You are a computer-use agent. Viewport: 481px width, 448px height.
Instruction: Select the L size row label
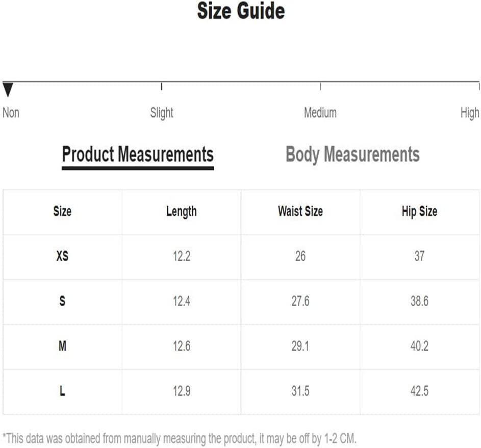[62, 391]
